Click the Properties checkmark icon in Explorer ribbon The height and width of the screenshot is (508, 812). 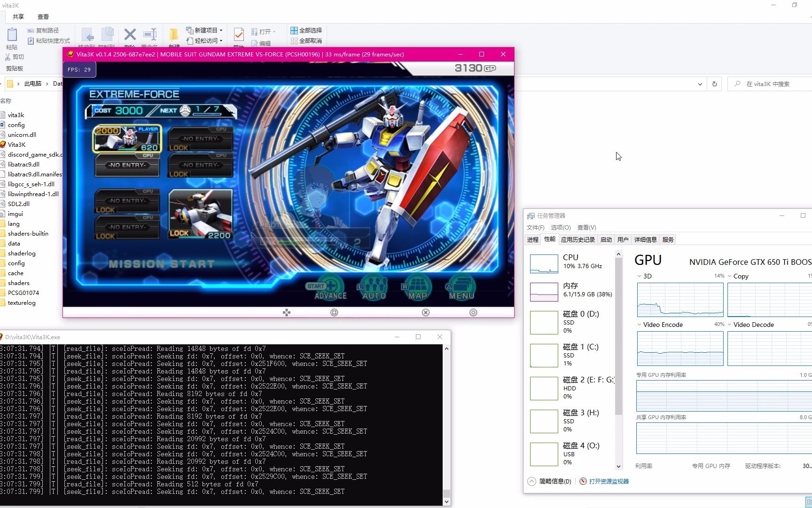point(239,34)
